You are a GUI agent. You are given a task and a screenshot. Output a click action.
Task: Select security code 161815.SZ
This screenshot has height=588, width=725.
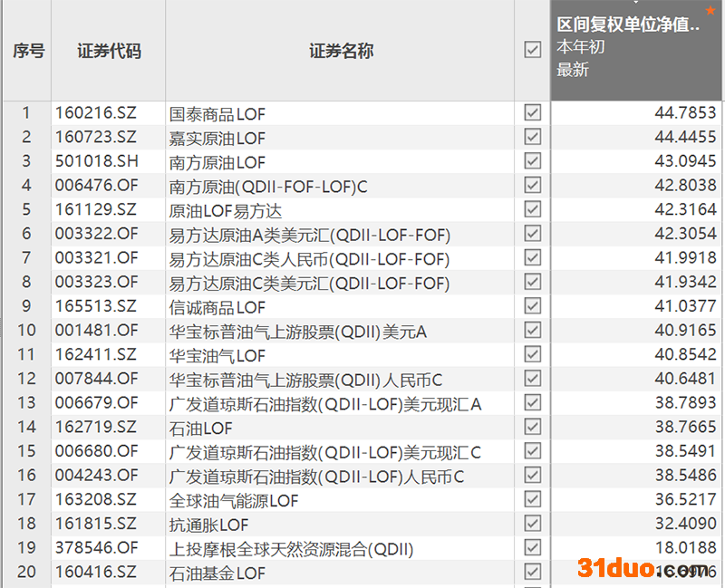tap(96, 524)
